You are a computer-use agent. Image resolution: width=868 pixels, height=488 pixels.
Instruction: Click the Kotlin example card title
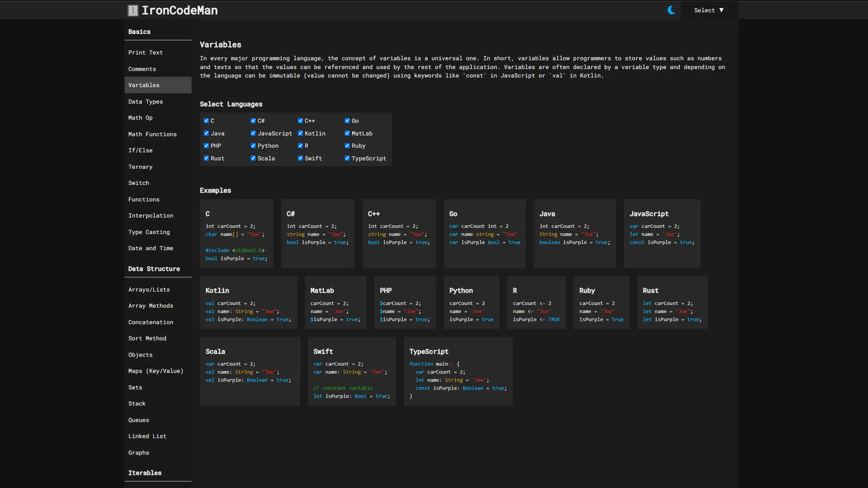(x=217, y=291)
